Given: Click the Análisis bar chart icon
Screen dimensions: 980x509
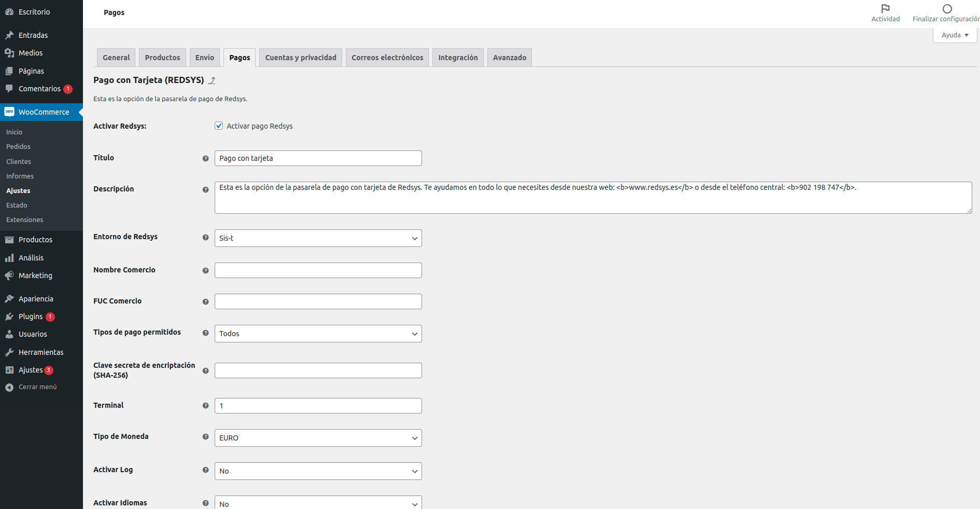Looking at the screenshot, I should click(9, 258).
